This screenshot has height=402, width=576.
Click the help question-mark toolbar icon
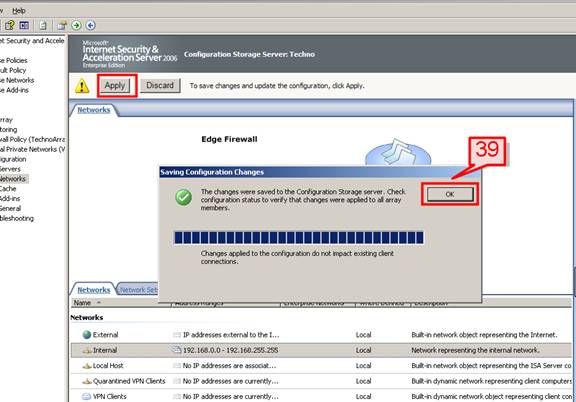pyautogui.click(x=10, y=25)
